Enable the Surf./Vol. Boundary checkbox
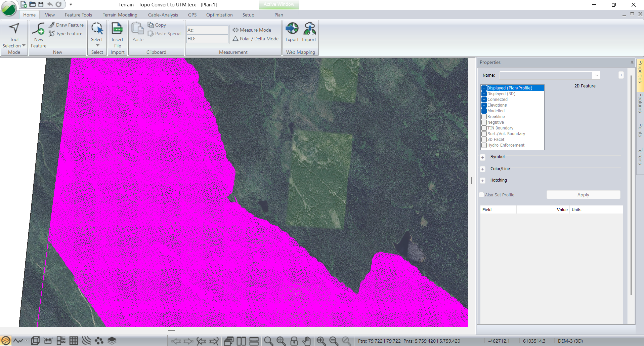Image resolution: width=644 pixels, height=346 pixels. [x=484, y=134]
